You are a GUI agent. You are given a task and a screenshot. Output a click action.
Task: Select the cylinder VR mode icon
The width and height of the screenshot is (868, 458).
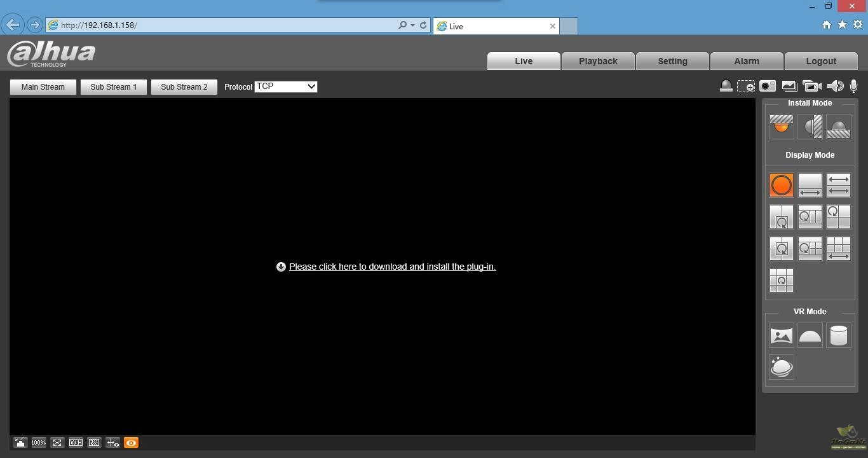tap(838, 336)
